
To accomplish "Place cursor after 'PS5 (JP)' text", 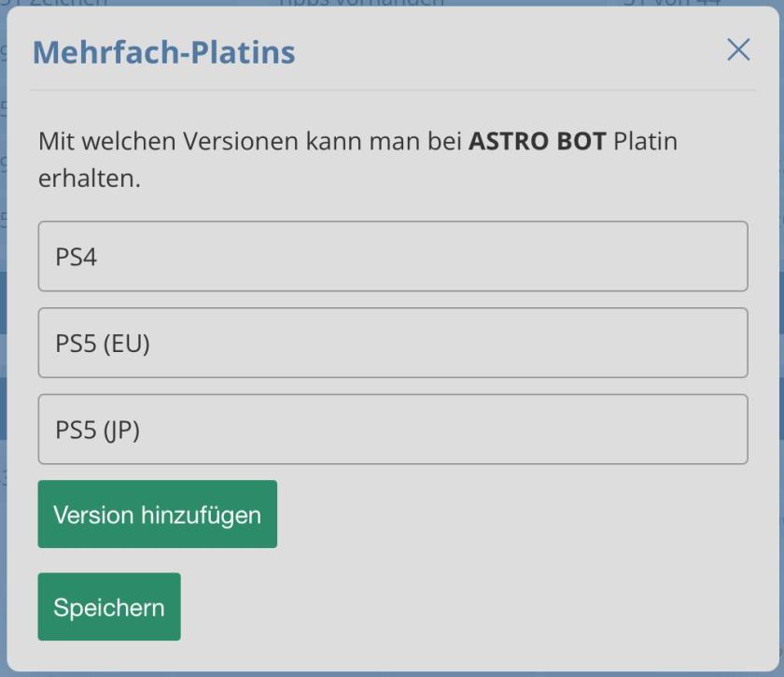I will 143,430.
